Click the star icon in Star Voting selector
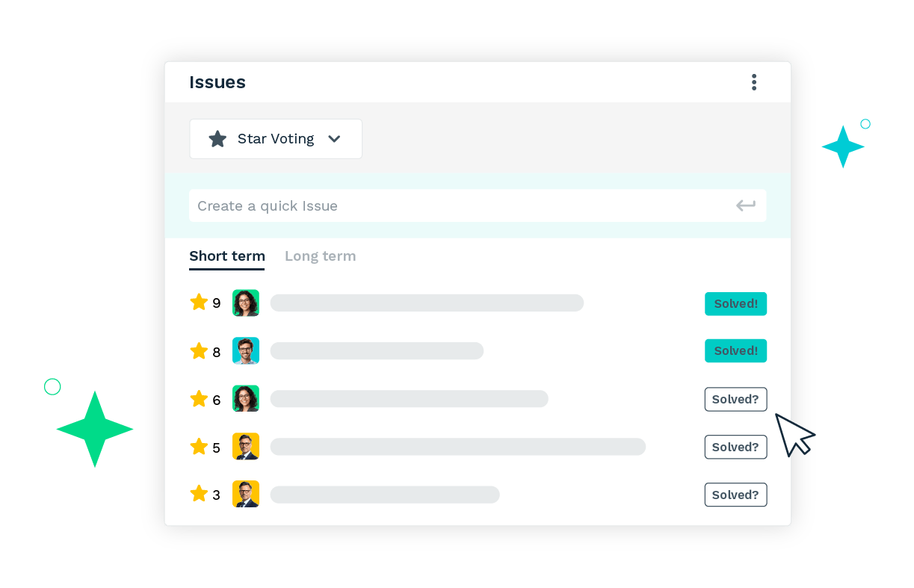 point(217,139)
